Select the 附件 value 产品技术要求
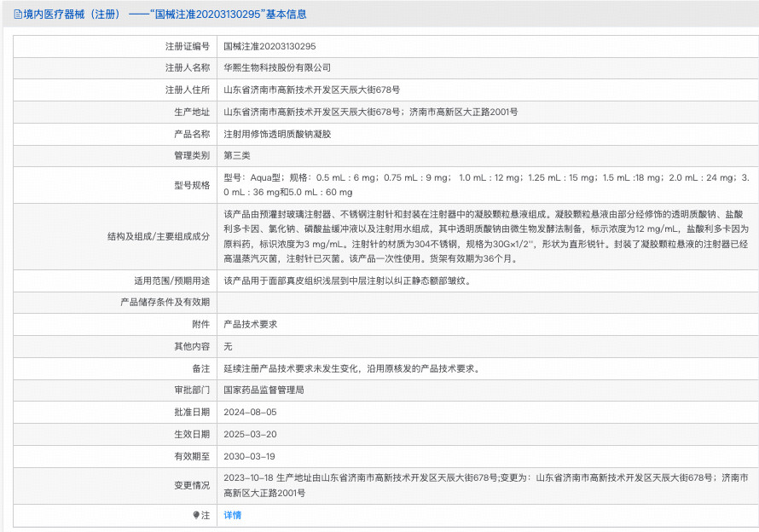 pos(251,324)
